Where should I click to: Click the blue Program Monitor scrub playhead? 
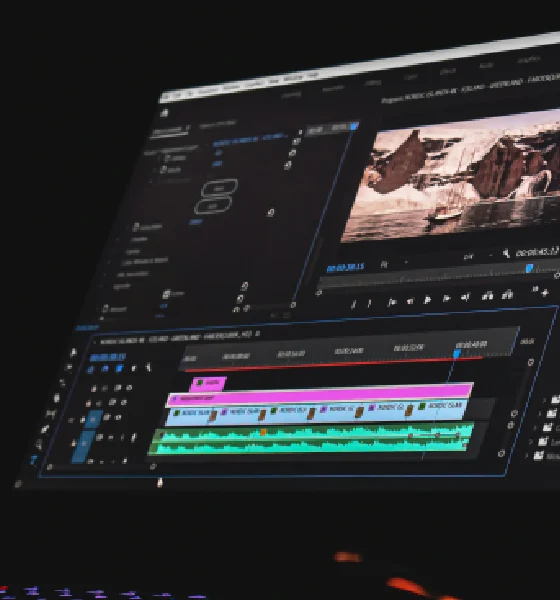(529, 268)
